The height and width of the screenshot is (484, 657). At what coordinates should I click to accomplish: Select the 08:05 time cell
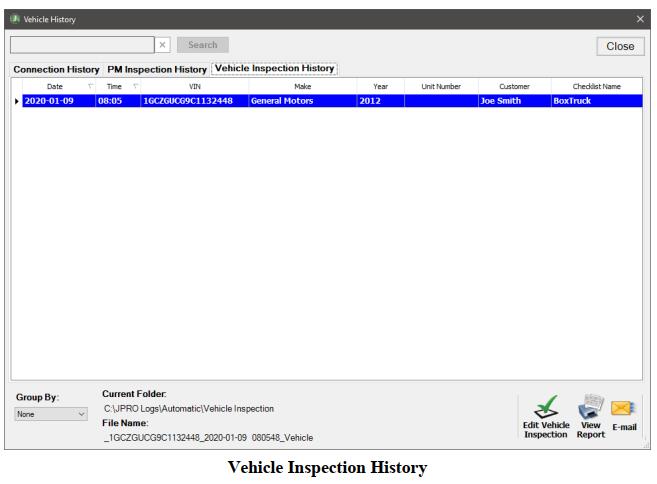(x=118, y=101)
